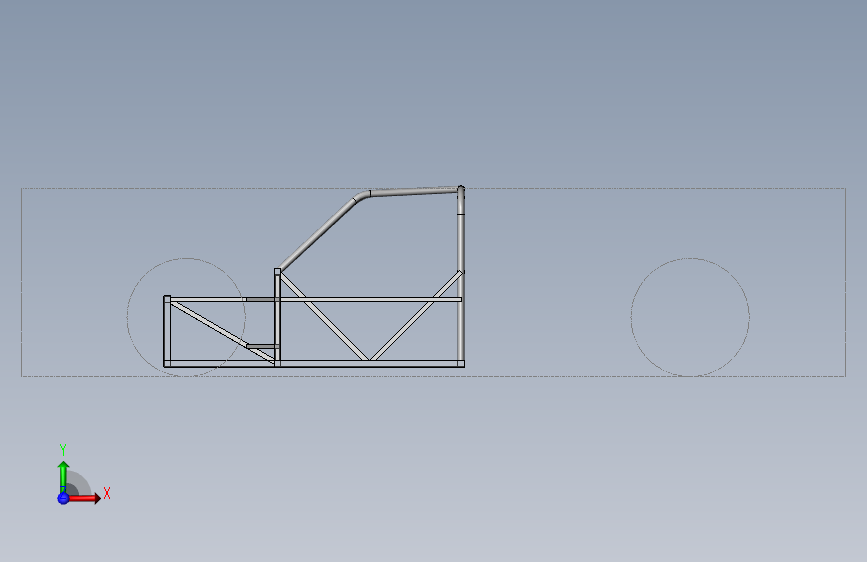Click the green Y axis arrow of triad
The height and width of the screenshot is (562, 867).
(x=63, y=477)
